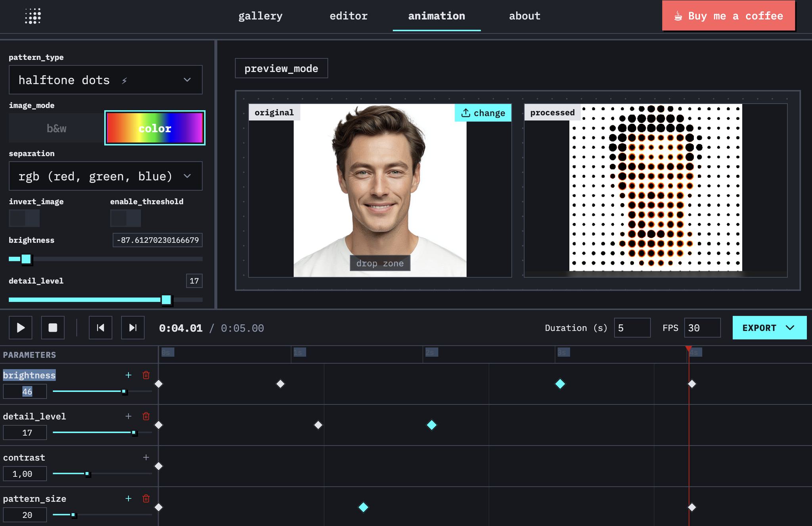Click the dotted grid app logo
812x526 pixels.
[x=33, y=16]
